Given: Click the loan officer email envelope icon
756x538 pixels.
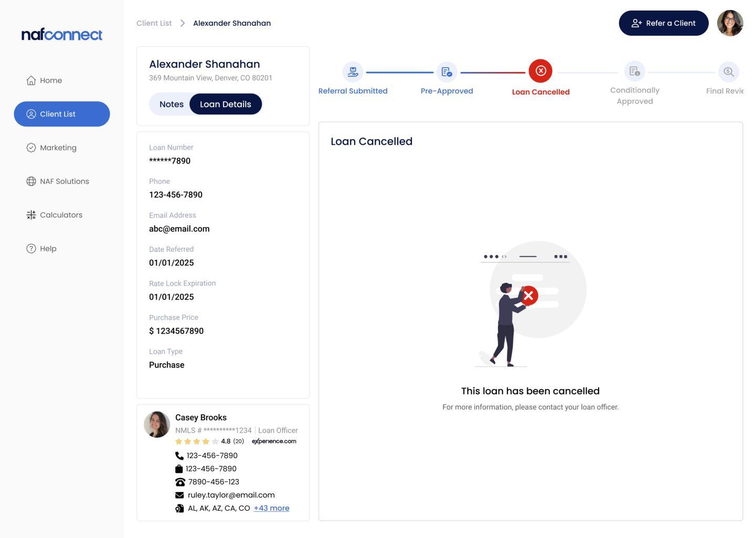Looking at the screenshot, I should click(179, 495).
